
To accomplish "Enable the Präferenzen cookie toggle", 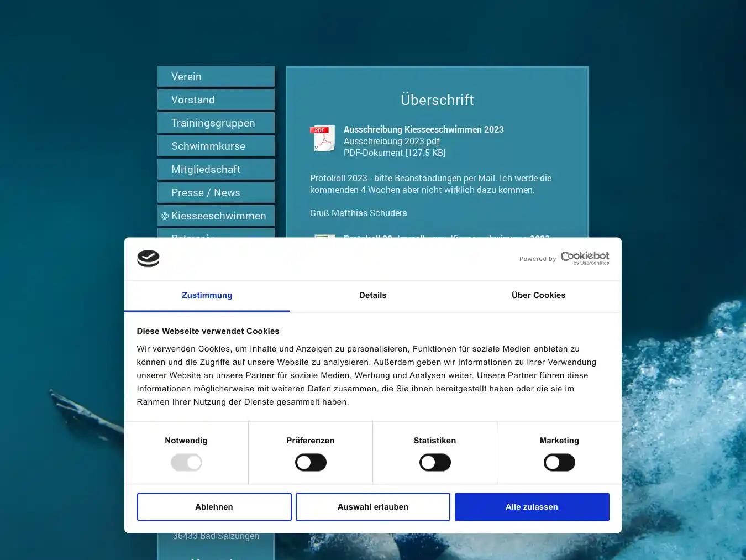I will pos(311,462).
